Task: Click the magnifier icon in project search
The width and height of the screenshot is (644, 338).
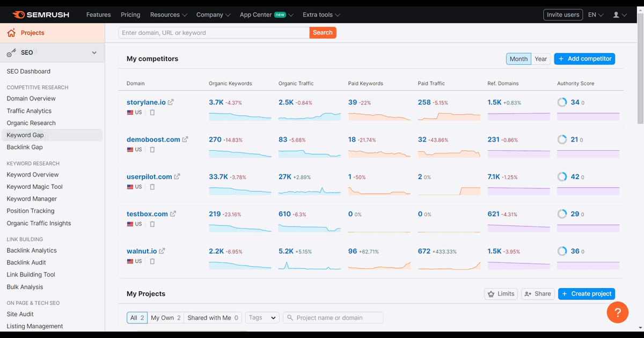Action: click(290, 318)
